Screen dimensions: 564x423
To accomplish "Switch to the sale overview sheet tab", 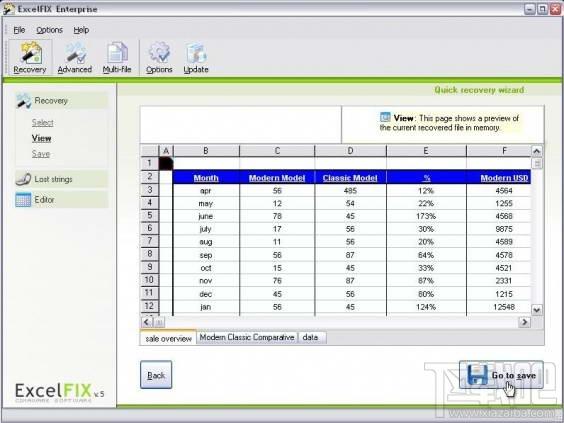I will (x=168, y=338).
